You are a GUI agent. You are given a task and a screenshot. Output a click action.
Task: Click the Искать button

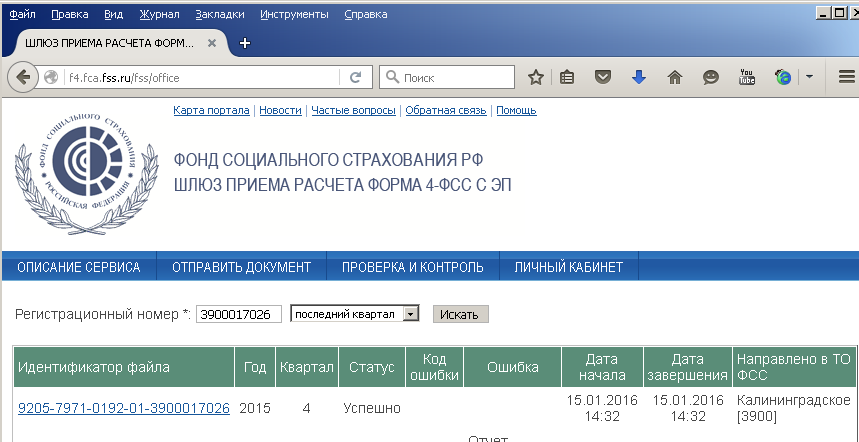coord(460,314)
